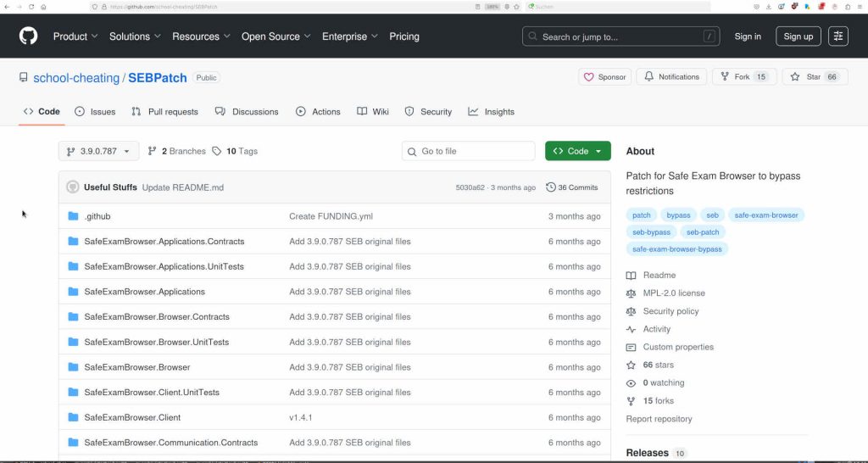Click the safe-exam-browser topic tag
This screenshot has height=463, width=868.
tap(766, 215)
